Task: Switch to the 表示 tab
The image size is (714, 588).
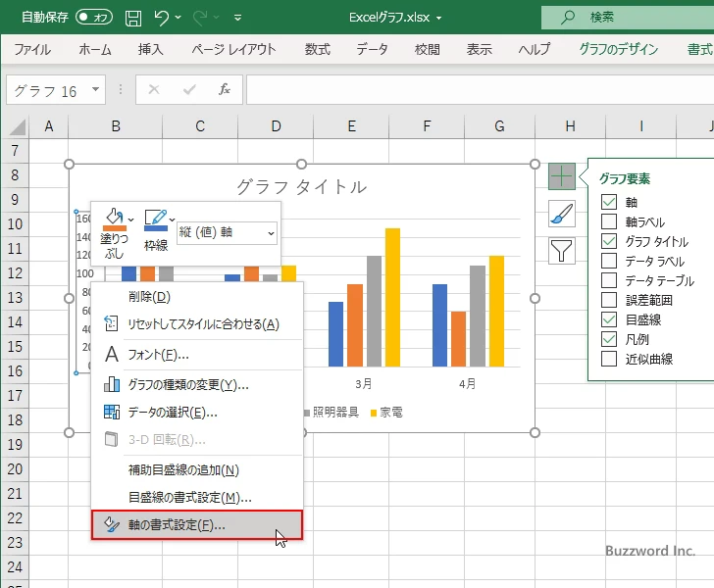Action: [x=479, y=49]
